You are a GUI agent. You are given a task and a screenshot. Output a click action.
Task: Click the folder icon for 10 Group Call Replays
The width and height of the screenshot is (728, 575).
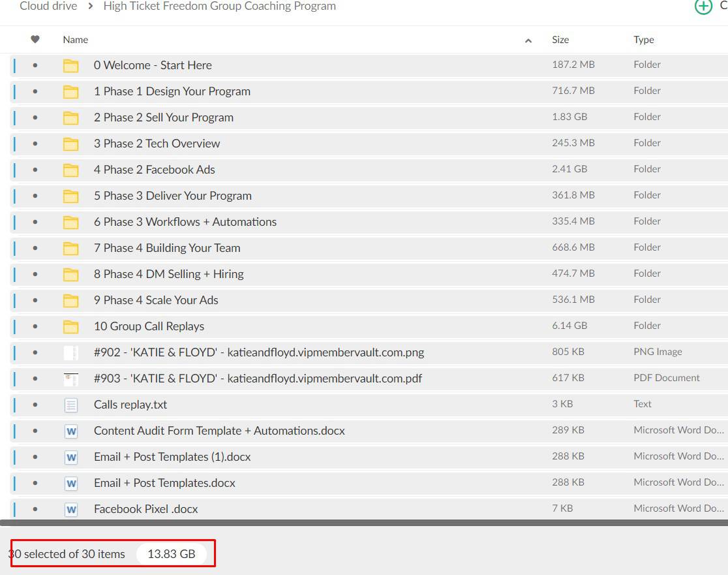point(70,326)
